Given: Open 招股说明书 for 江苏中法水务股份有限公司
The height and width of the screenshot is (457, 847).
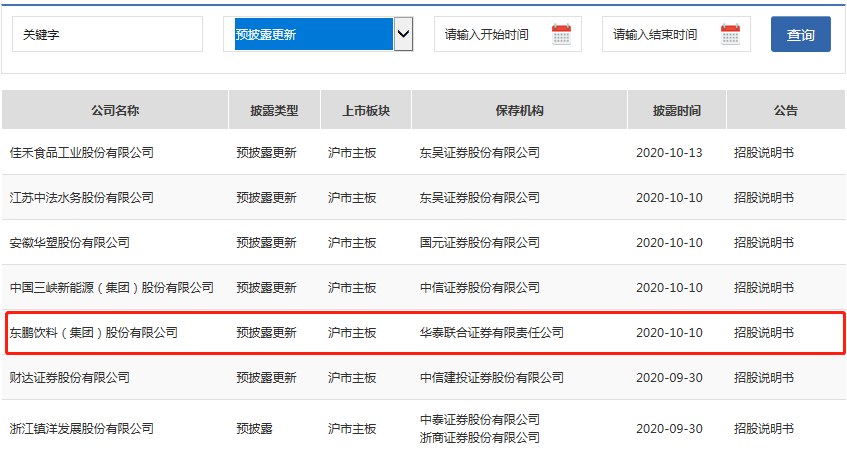Looking at the screenshot, I should tap(764, 198).
